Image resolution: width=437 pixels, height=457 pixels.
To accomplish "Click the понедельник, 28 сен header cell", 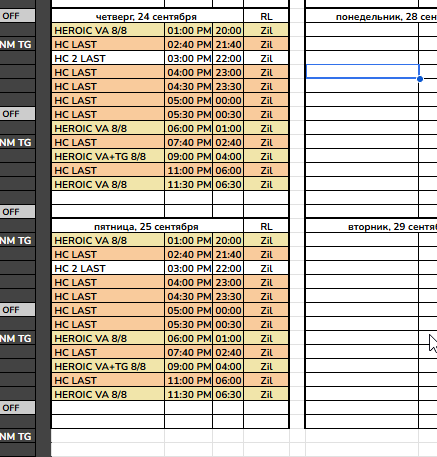I will pyautogui.click(x=371, y=16).
